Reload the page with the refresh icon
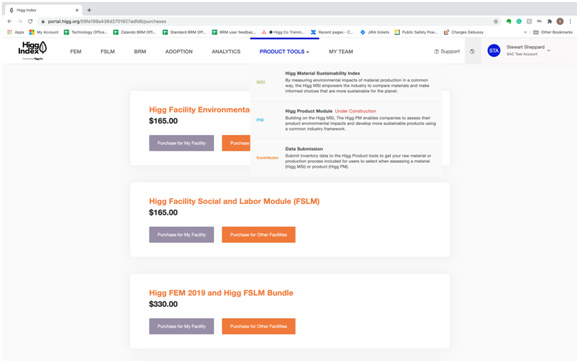This screenshot has width=579, height=363. tap(30, 21)
